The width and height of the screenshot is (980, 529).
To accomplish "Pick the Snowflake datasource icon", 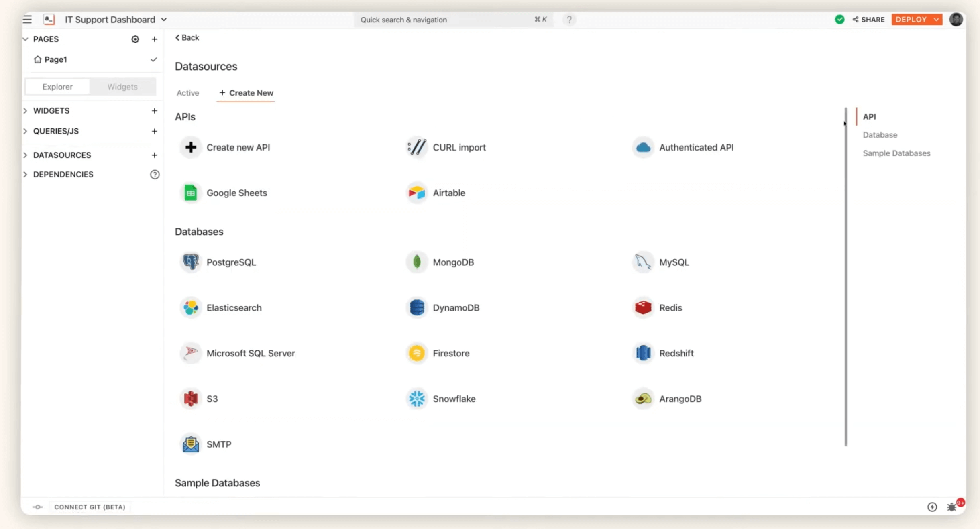I will (417, 399).
